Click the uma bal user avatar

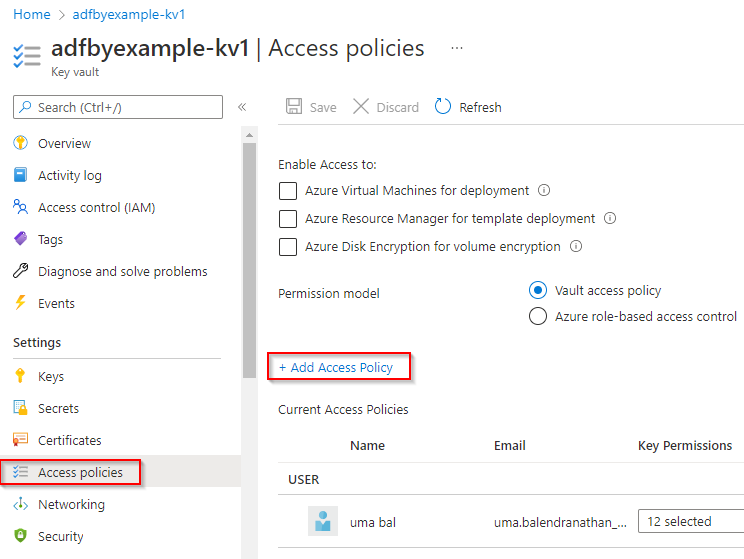pos(323,521)
